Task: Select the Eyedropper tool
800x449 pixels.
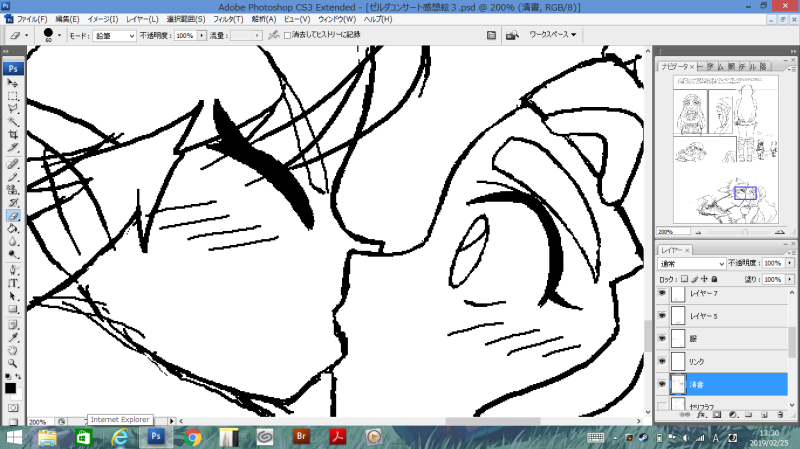Action: (x=13, y=338)
